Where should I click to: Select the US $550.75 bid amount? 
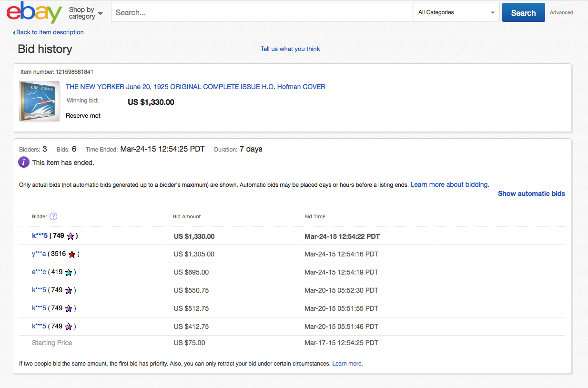(x=191, y=290)
